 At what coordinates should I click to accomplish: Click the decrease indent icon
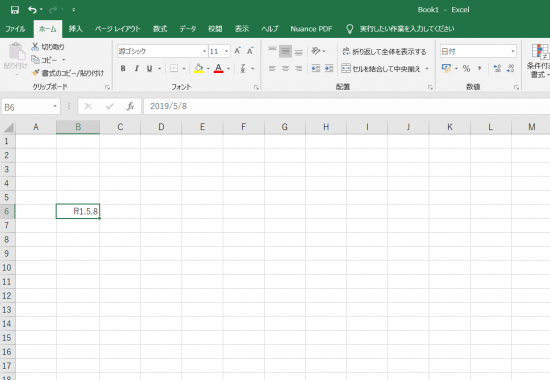click(316, 68)
